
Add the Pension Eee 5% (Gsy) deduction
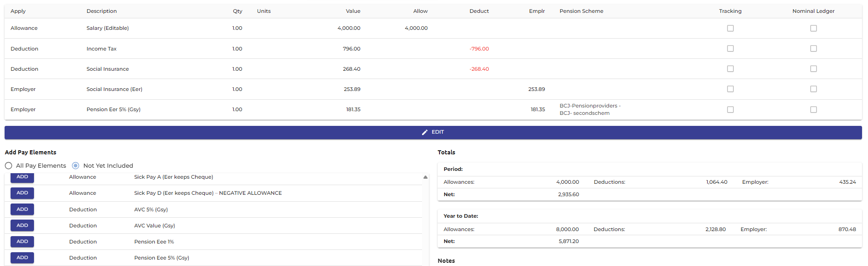tap(22, 258)
